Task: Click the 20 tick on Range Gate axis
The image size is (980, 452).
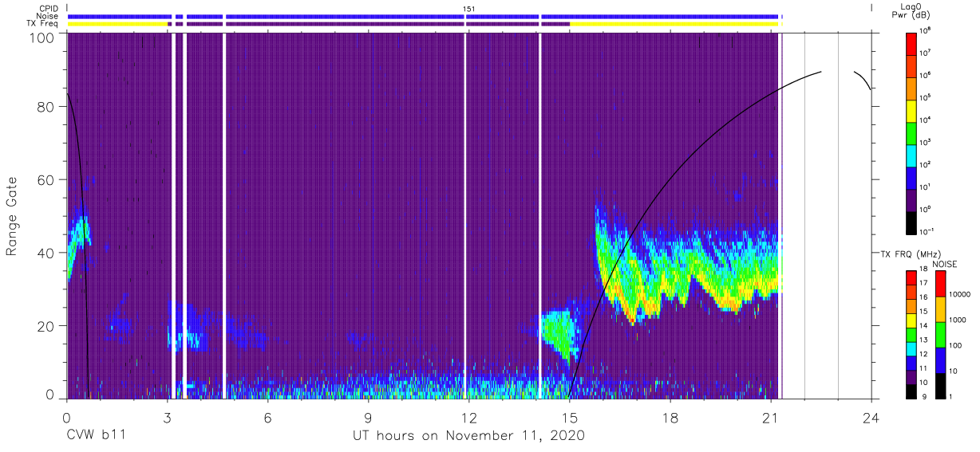Action: 45,325
